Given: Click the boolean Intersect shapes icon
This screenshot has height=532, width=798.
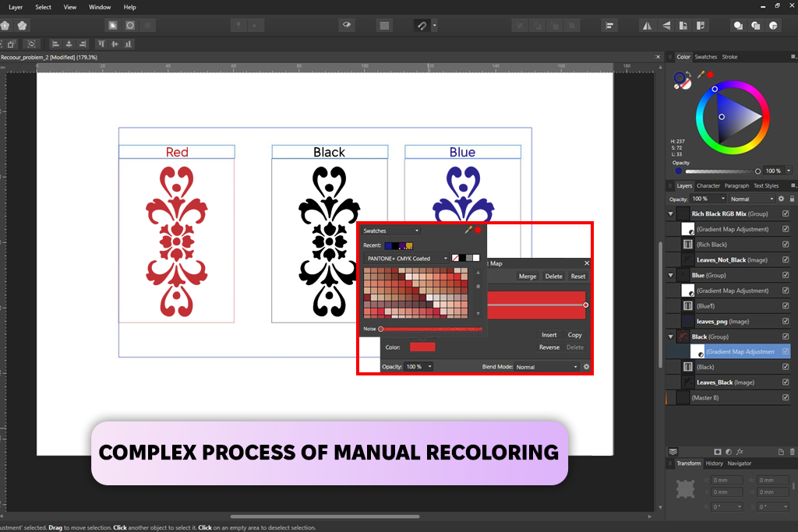Looking at the screenshot, I should click(774, 26).
